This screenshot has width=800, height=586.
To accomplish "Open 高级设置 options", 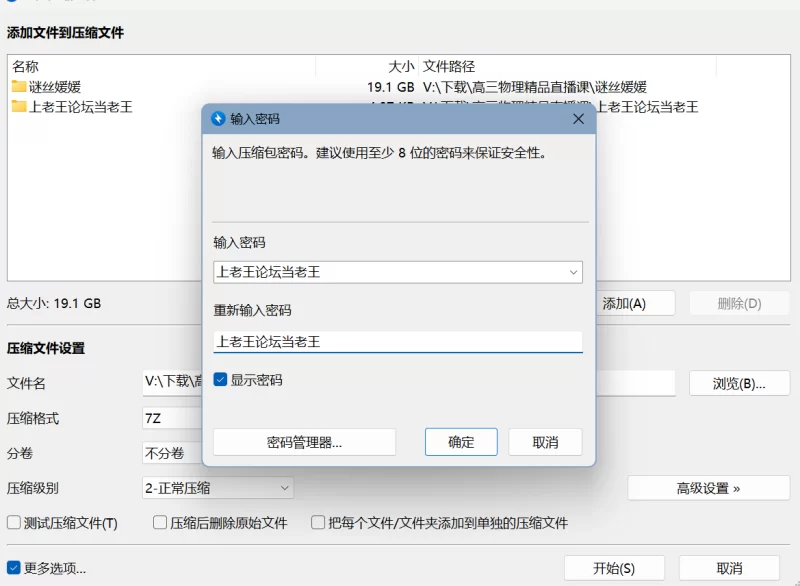I will [707, 487].
